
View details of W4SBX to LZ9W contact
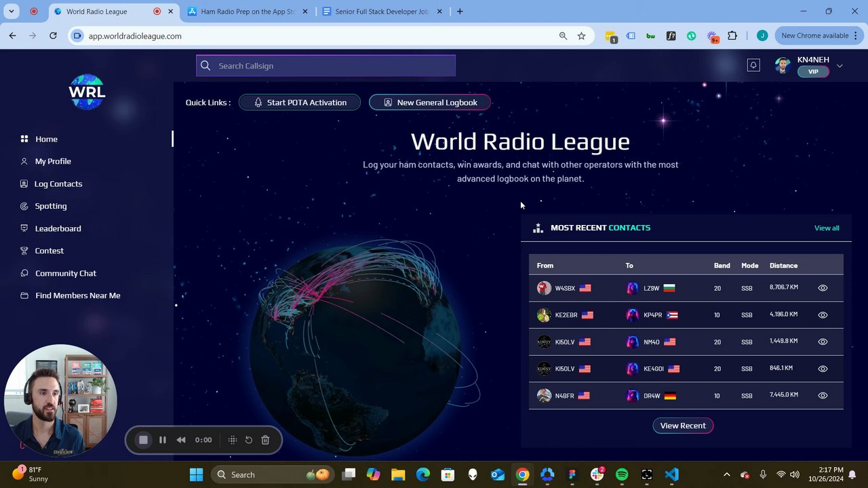[823, 288]
